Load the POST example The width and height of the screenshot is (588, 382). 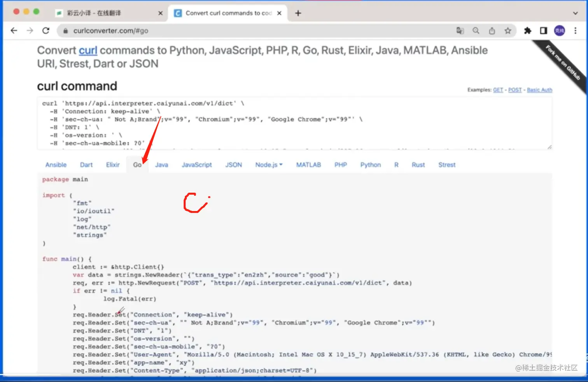click(515, 90)
